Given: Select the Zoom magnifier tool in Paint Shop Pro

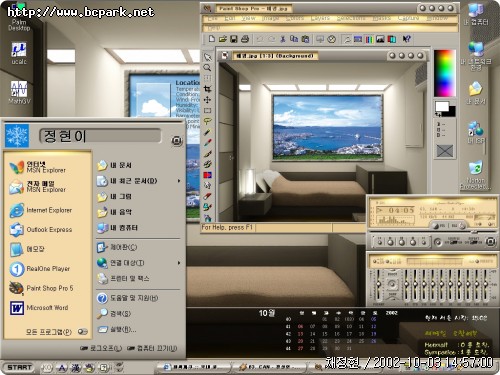Looking at the screenshot, I should (207, 68).
